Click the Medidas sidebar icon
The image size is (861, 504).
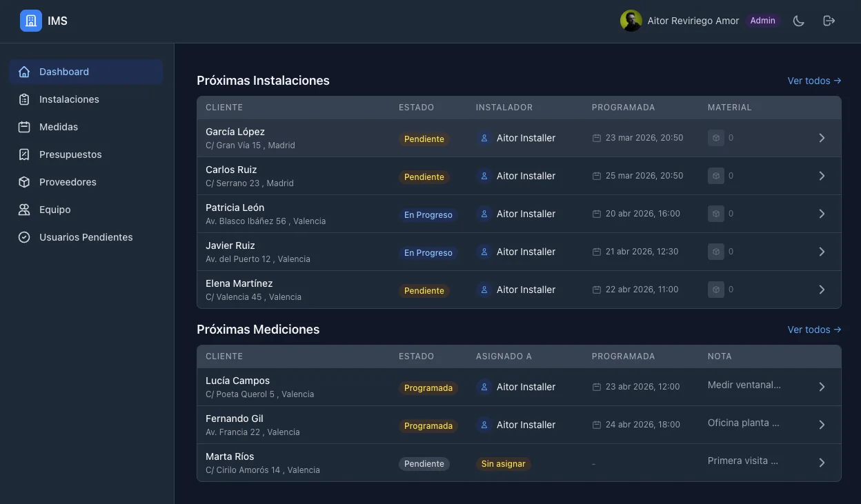pyautogui.click(x=24, y=126)
